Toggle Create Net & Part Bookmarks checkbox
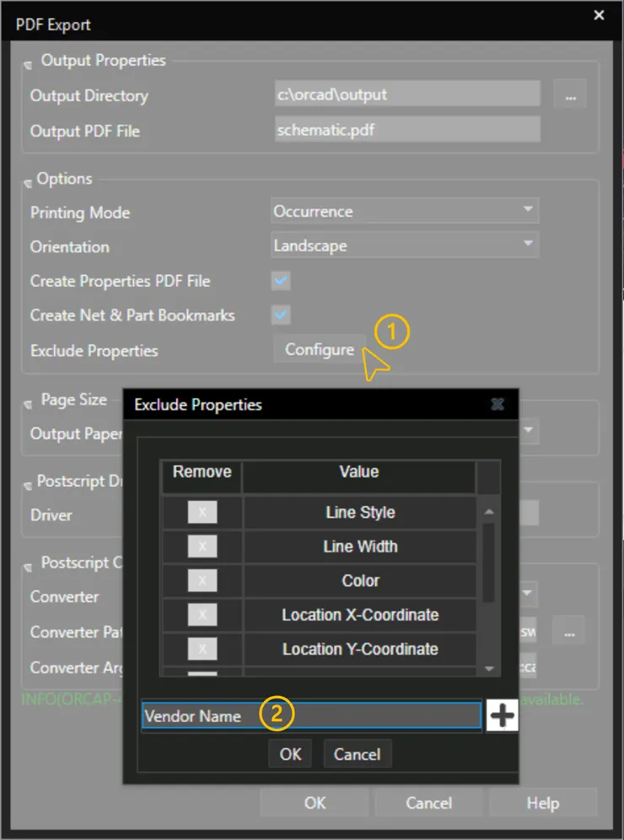Viewport: 624px width, 840px height. point(281,315)
